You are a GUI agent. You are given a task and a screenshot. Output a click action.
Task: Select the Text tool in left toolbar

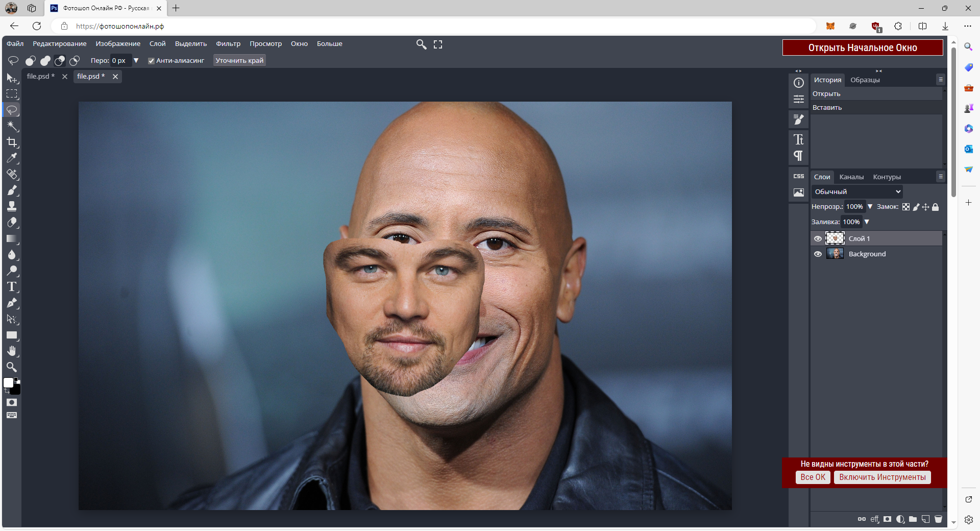point(12,287)
